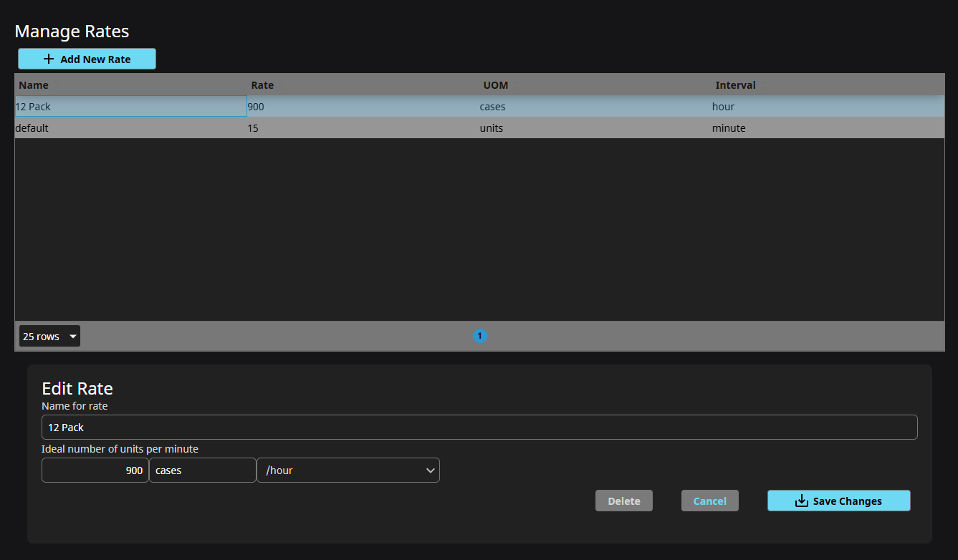This screenshot has width=958, height=560.
Task: Click the Delete button
Action: pyautogui.click(x=623, y=501)
